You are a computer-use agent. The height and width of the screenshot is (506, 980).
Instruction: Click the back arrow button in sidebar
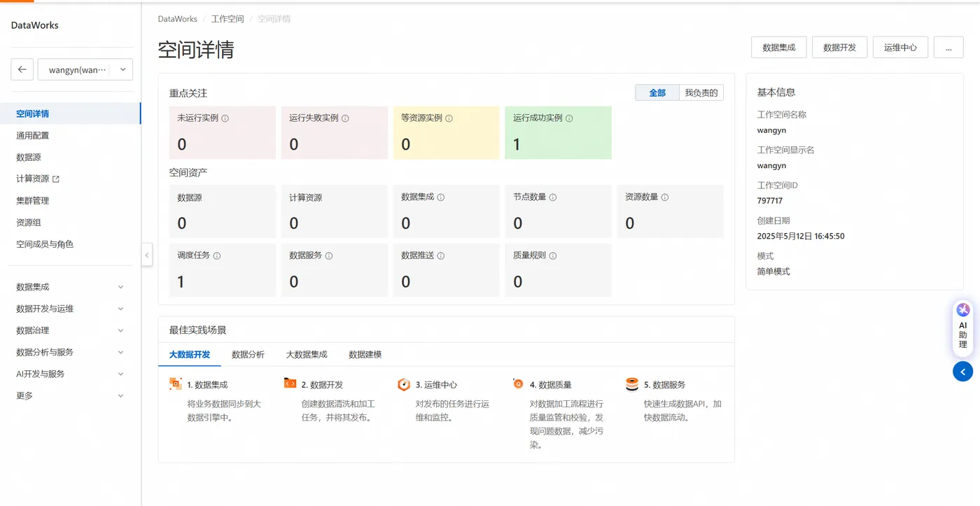pyautogui.click(x=22, y=70)
